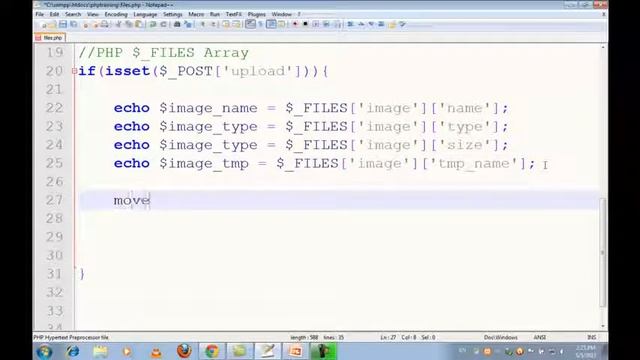Open Find with the binoculars icon

[177, 24]
